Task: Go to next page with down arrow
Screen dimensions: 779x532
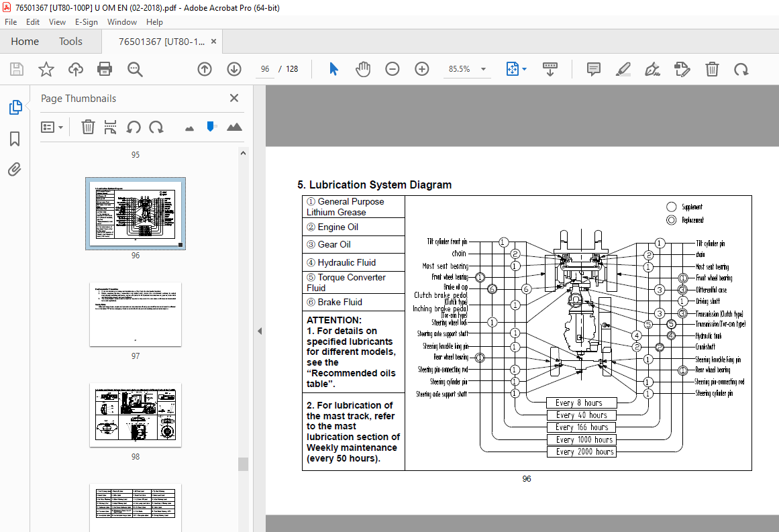Action: pyautogui.click(x=234, y=69)
